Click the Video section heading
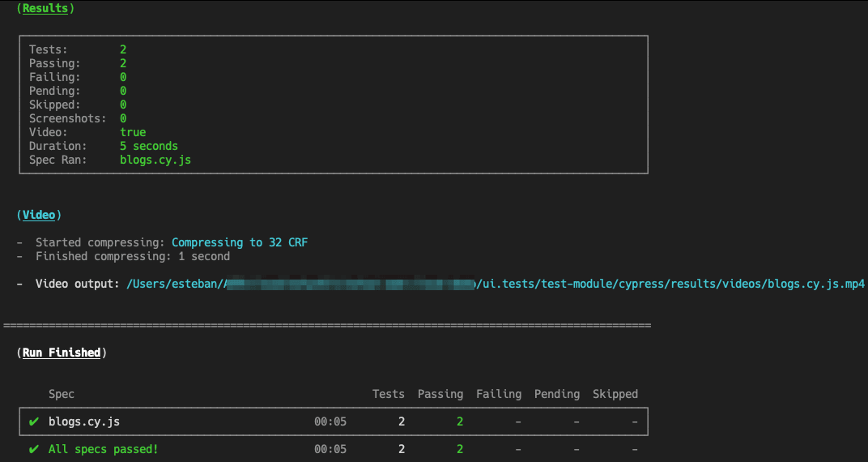The height and width of the screenshot is (462, 868). [x=39, y=215]
